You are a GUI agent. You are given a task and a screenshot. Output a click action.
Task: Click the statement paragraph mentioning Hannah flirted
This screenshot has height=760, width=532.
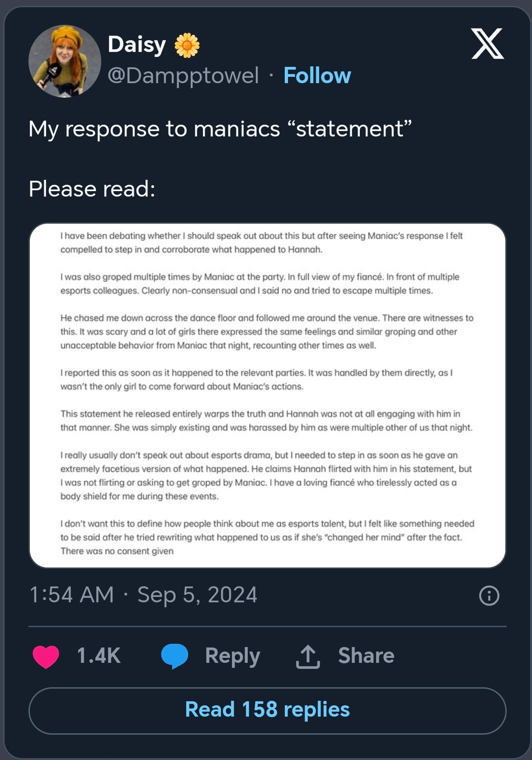266,476
